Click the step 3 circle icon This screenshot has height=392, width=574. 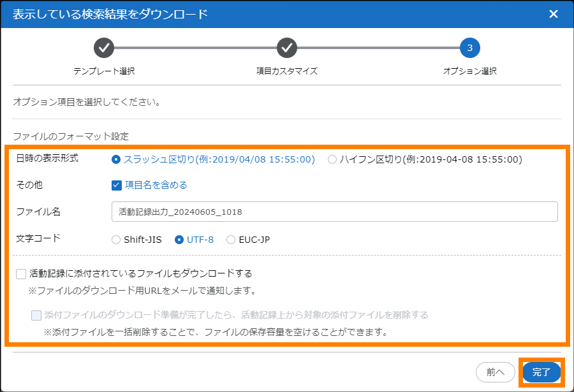470,48
